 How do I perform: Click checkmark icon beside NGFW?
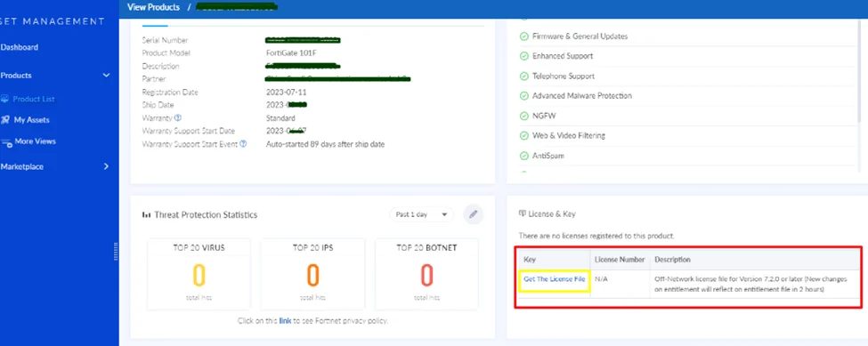(x=523, y=116)
